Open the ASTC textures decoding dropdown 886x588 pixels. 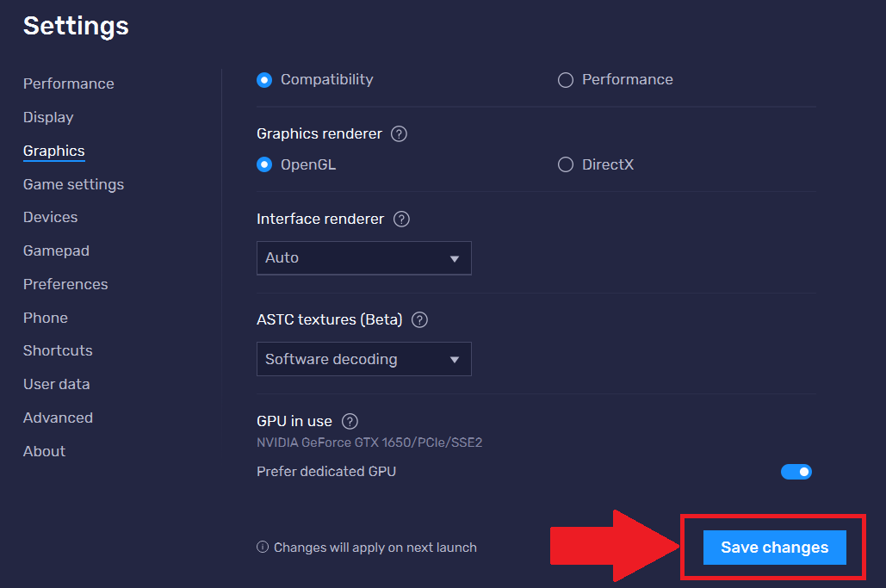pyautogui.click(x=363, y=358)
